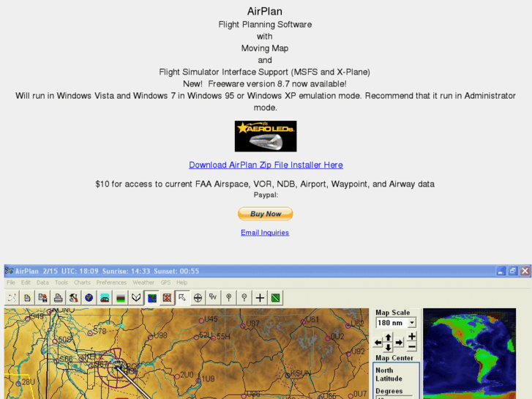Open the Preferences menu

(111, 283)
